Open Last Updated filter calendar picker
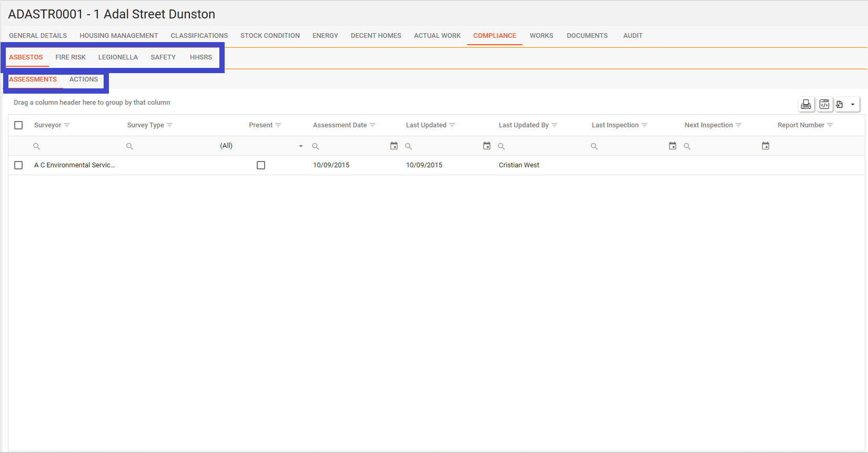The height and width of the screenshot is (453, 868). [x=487, y=146]
